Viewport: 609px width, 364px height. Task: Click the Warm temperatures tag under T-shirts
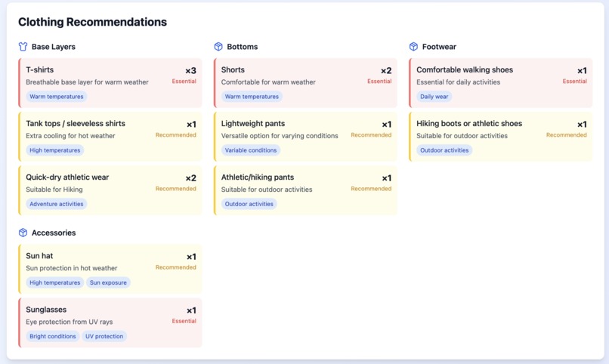57,97
